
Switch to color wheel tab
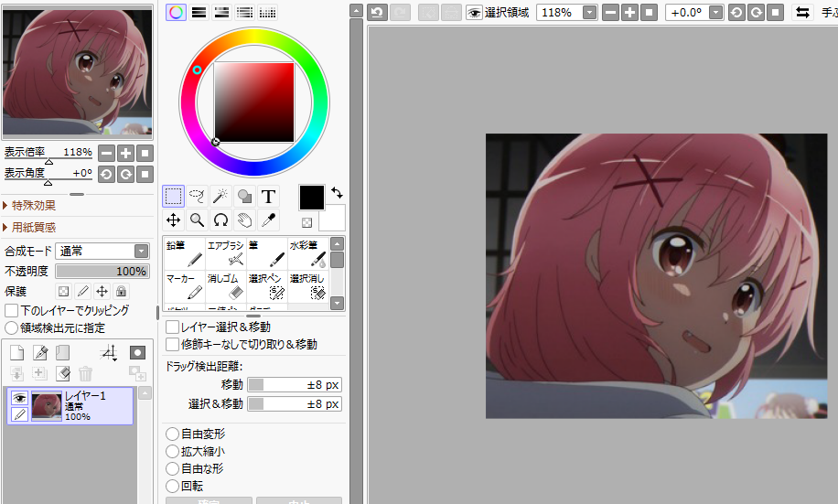coord(176,12)
